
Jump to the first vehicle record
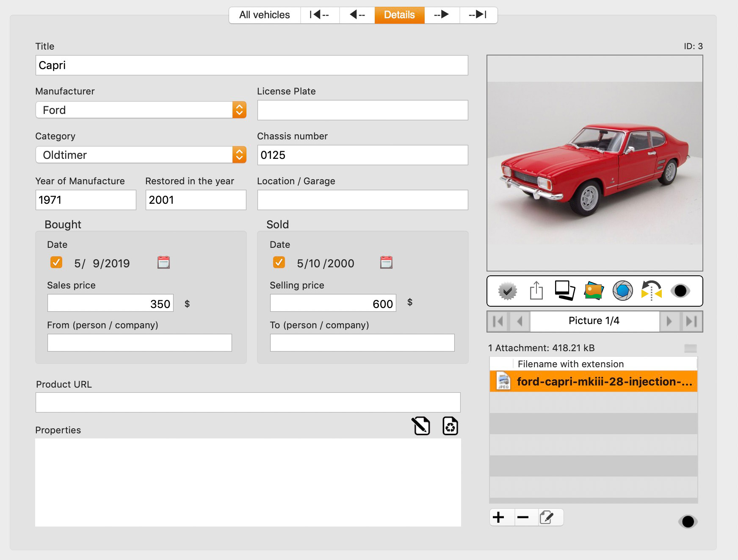pyautogui.click(x=320, y=15)
